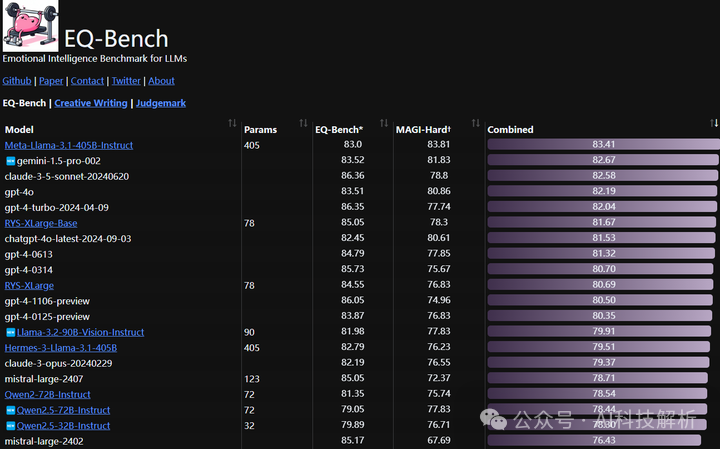The width and height of the screenshot is (720, 449).
Task: Click the 86.36 EQ-Bench score for claude-3-5-sonnet
Action: click(352, 176)
